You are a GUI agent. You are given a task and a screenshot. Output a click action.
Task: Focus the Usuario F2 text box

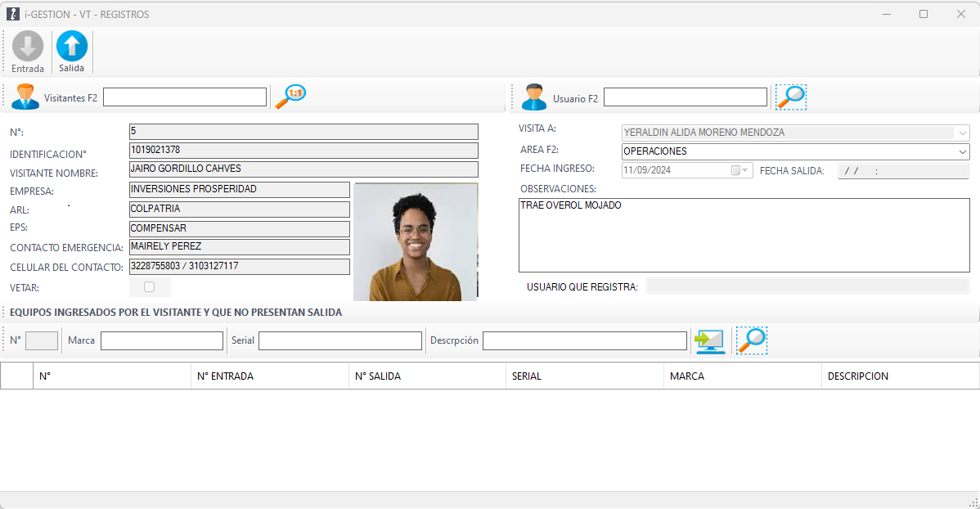coord(686,97)
